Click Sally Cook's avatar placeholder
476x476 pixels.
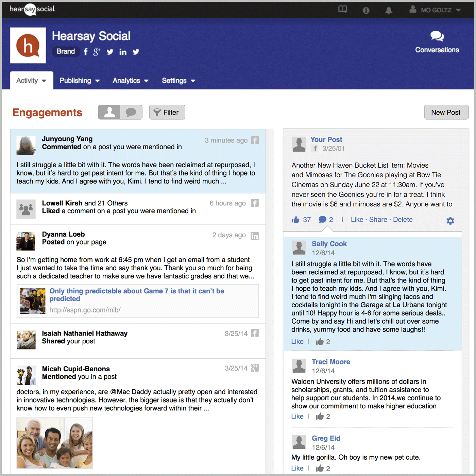[x=299, y=248]
